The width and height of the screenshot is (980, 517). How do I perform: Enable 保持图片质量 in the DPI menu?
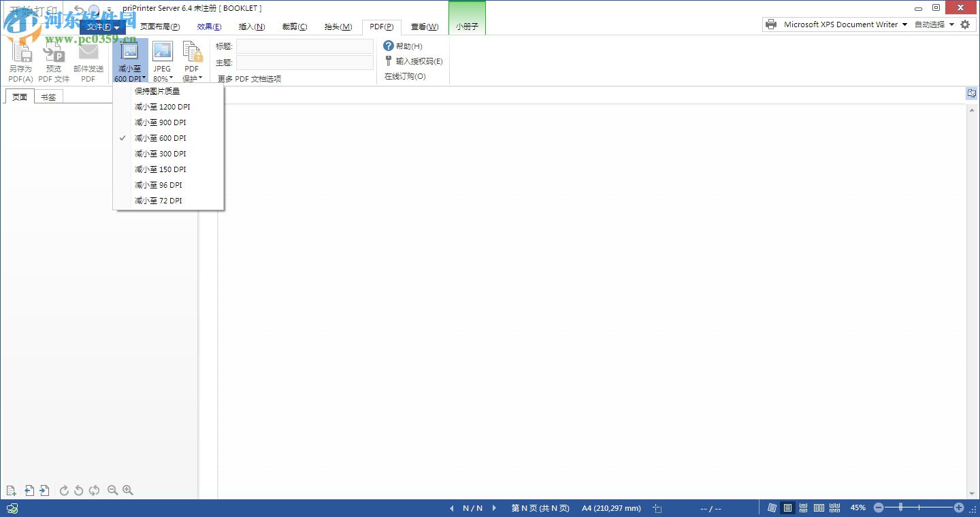[x=158, y=90]
